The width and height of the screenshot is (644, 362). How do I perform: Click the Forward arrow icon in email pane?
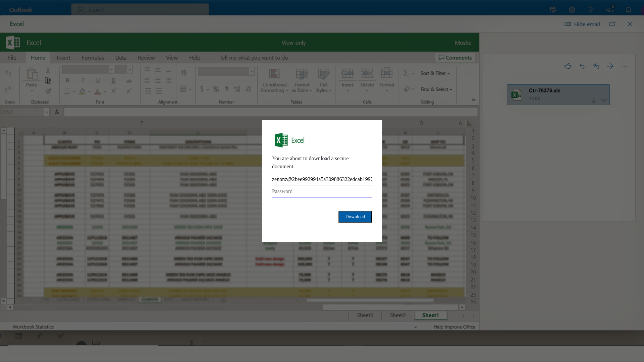pos(610,66)
